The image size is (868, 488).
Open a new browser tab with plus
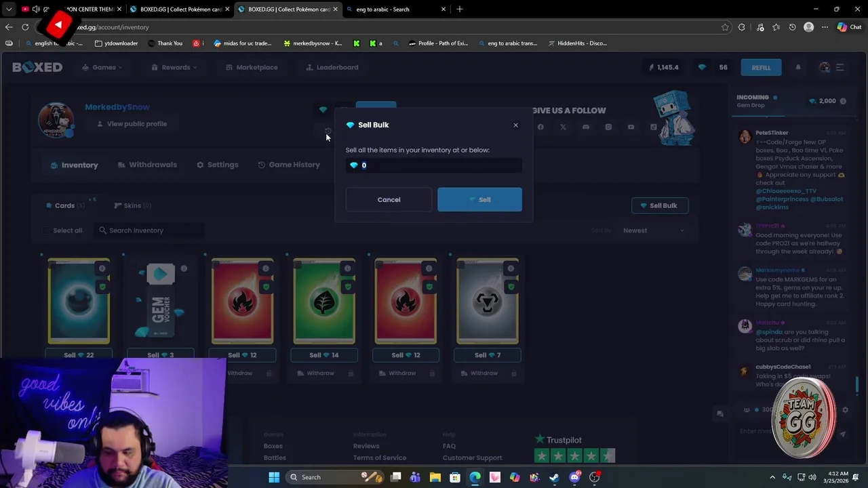point(460,9)
